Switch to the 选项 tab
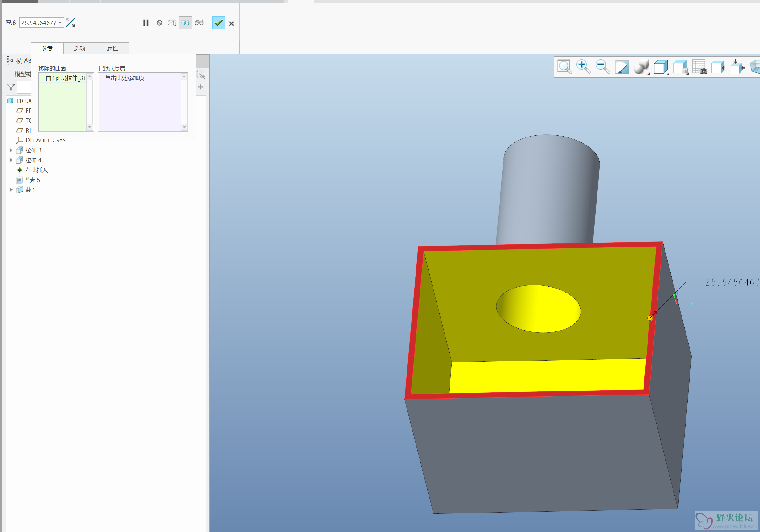The height and width of the screenshot is (532, 760). tap(79, 48)
